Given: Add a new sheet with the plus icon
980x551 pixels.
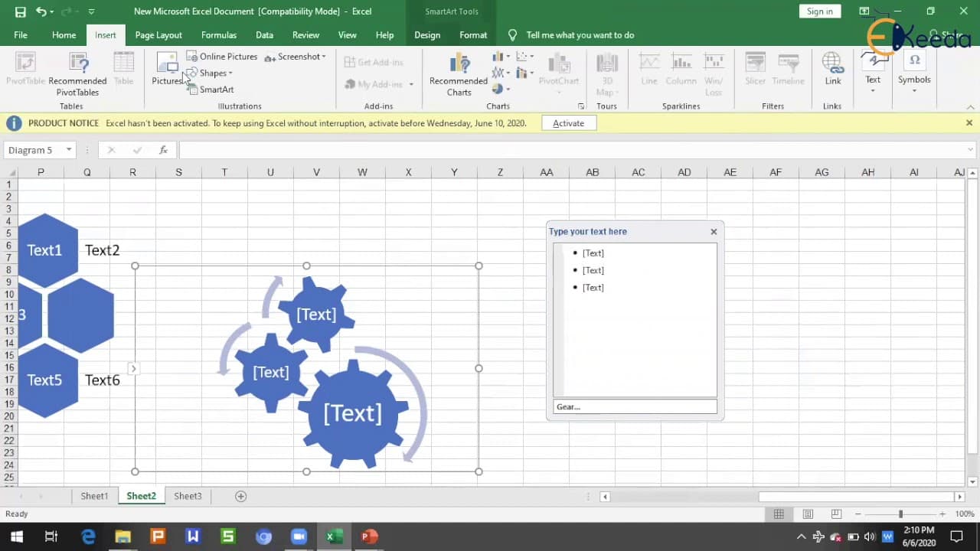Looking at the screenshot, I should (x=240, y=496).
